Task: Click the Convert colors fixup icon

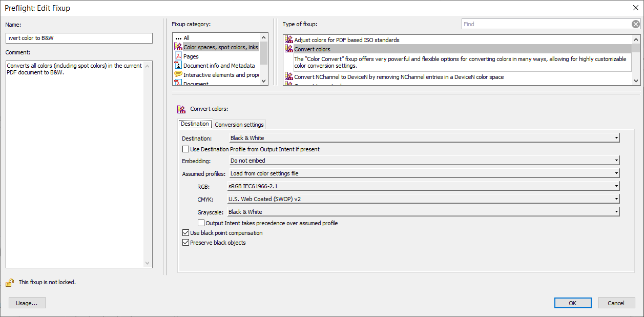Action: pyautogui.click(x=289, y=49)
